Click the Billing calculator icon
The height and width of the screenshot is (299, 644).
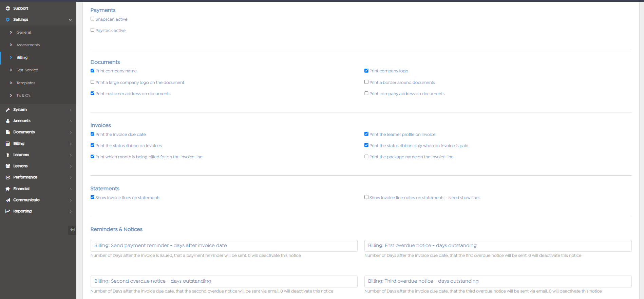[x=8, y=144]
